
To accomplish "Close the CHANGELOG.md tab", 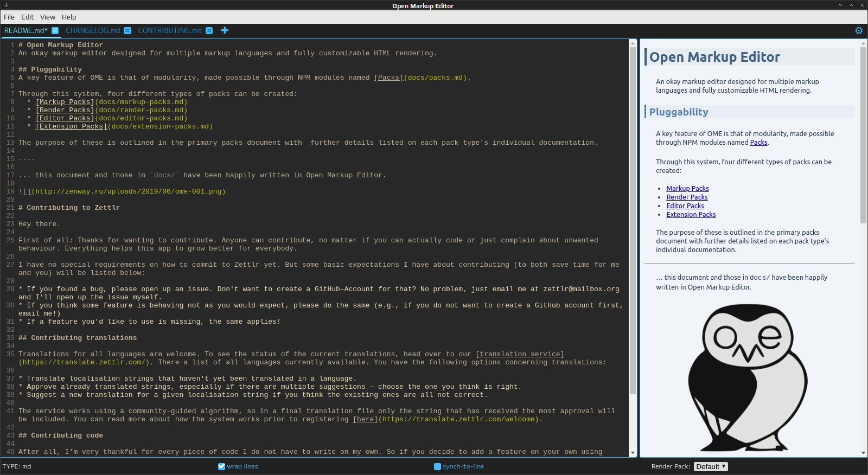I will [127, 31].
